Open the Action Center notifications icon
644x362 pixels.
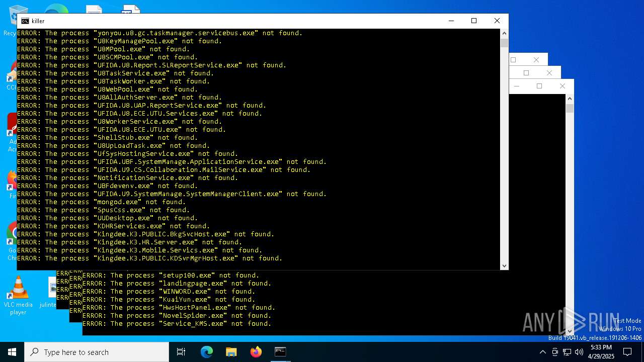point(627,352)
